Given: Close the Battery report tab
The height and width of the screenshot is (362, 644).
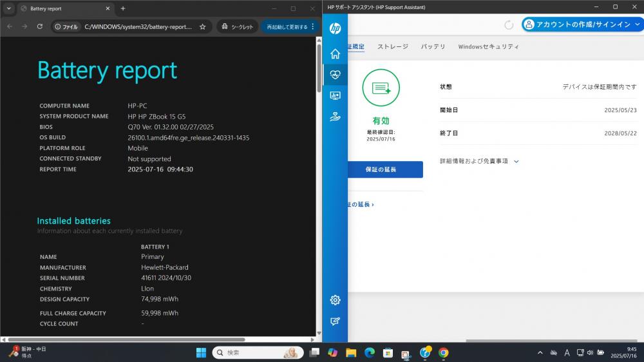Looking at the screenshot, I should [x=108, y=8].
